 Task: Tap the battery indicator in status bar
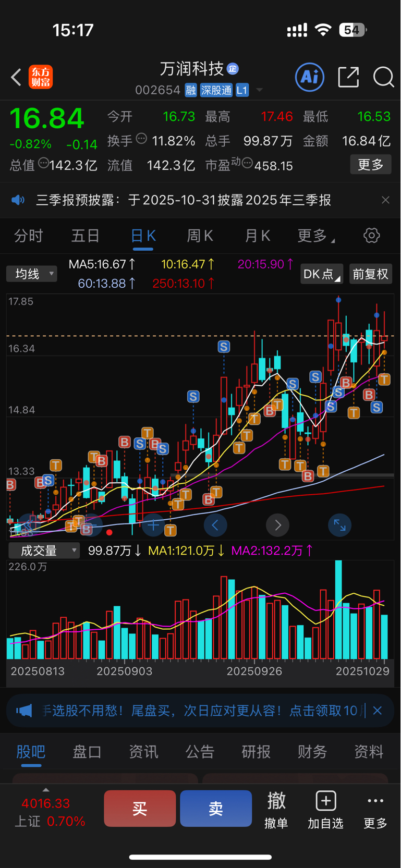click(353, 30)
